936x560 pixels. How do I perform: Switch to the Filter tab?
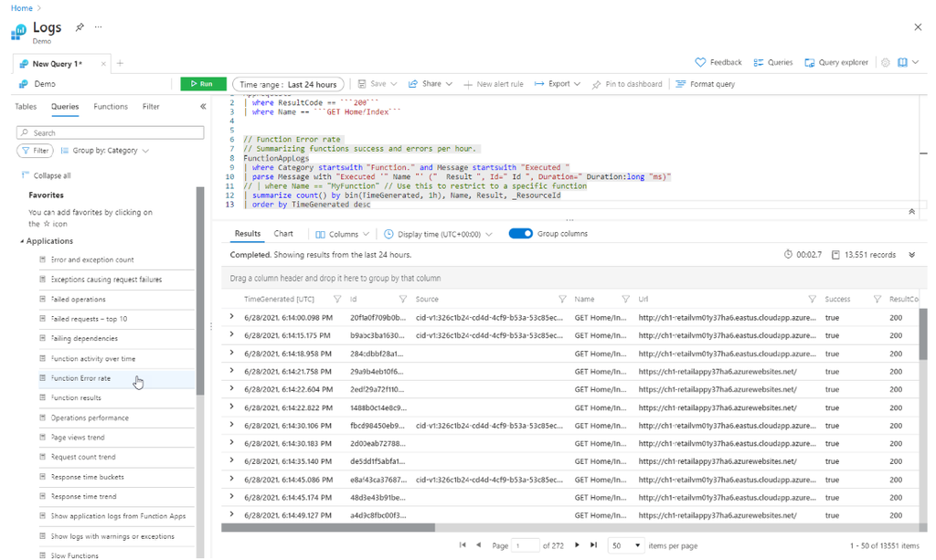[151, 106]
